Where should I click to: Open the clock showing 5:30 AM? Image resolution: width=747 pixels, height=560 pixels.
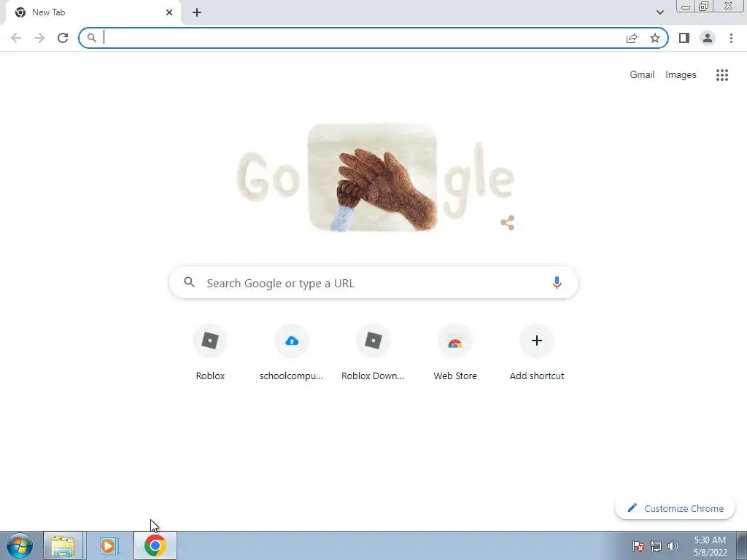[x=709, y=545]
